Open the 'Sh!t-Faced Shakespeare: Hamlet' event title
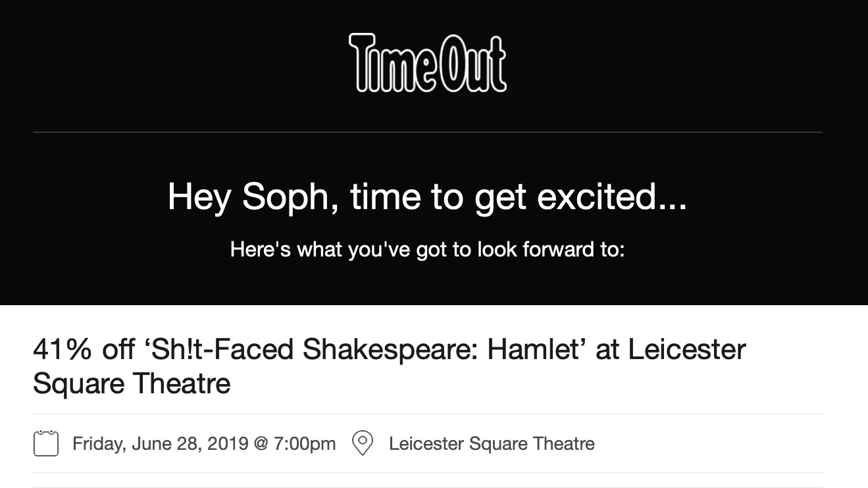The height and width of the screenshot is (488, 868). click(x=389, y=366)
